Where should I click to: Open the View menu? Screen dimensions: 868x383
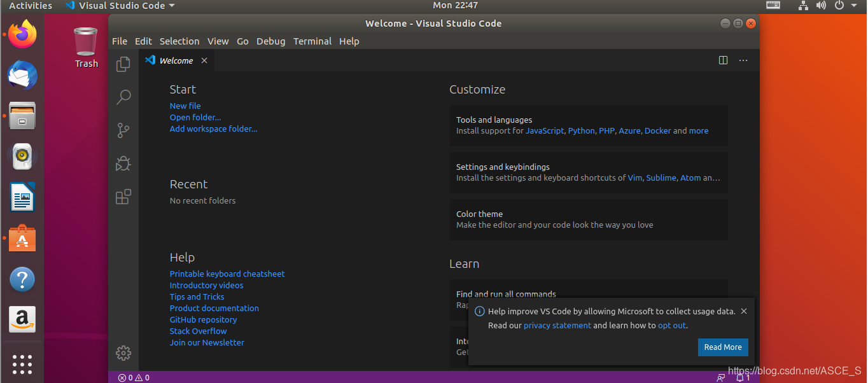[x=218, y=41]
